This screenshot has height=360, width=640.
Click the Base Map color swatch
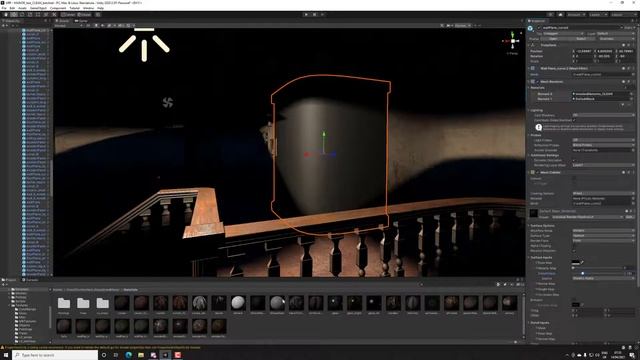[x=576, y=262]
